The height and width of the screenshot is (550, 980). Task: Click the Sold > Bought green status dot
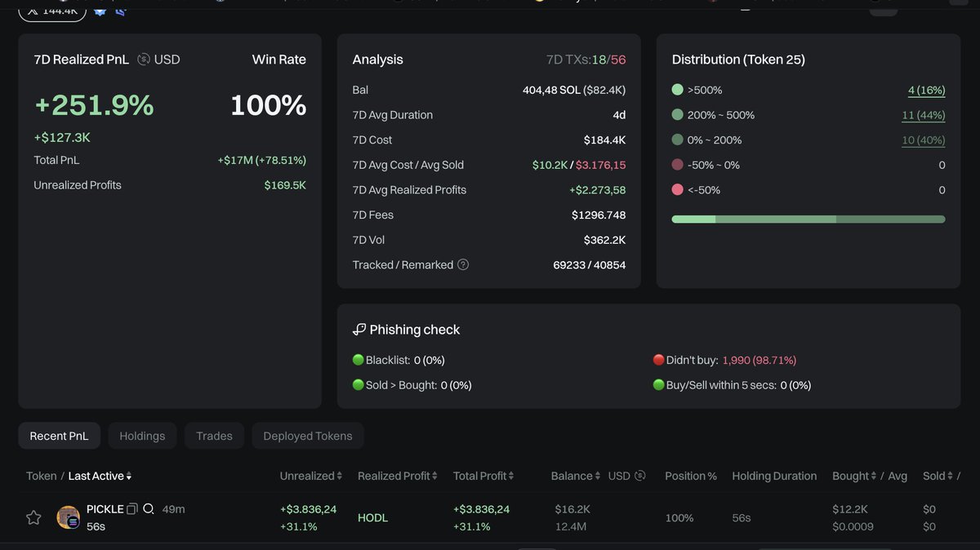pyautogui.click(x=358, y=385)
